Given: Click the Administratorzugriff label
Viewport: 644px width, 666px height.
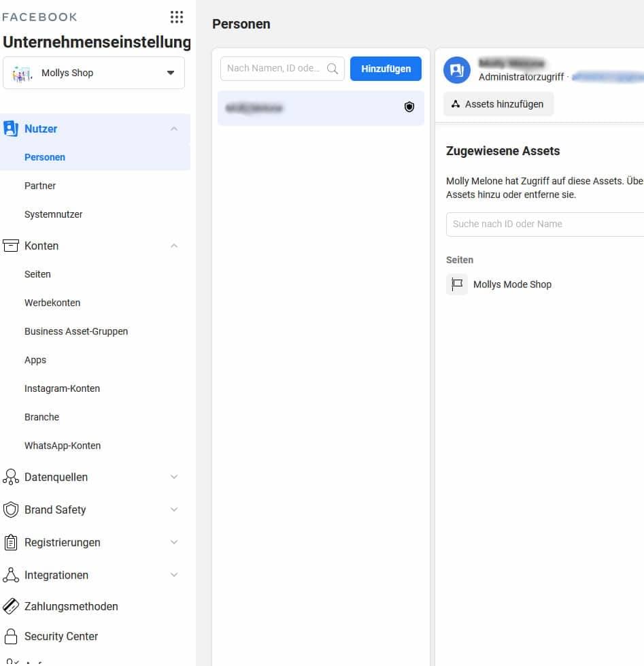Looking at the screenshot, I should pos(521,77).
